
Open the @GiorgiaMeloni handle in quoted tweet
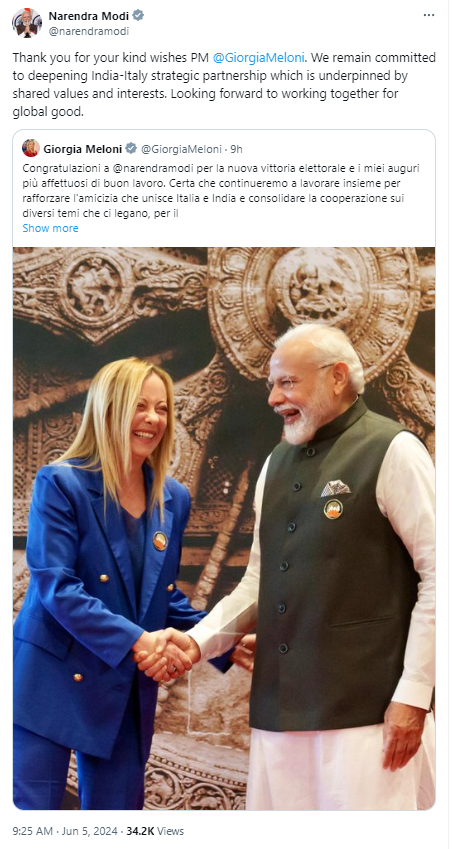181,148
